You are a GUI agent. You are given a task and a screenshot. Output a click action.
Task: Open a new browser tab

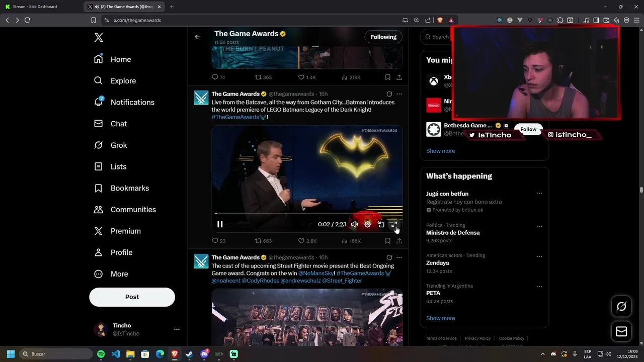click(172, 7)
